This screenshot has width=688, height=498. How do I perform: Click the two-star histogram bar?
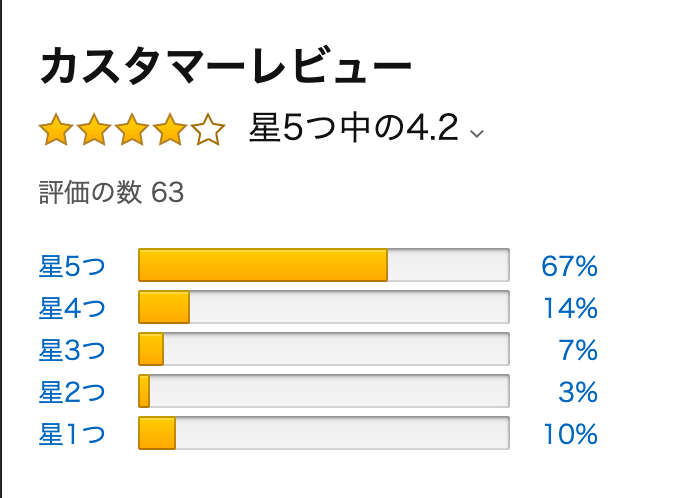tap(324, 391)
